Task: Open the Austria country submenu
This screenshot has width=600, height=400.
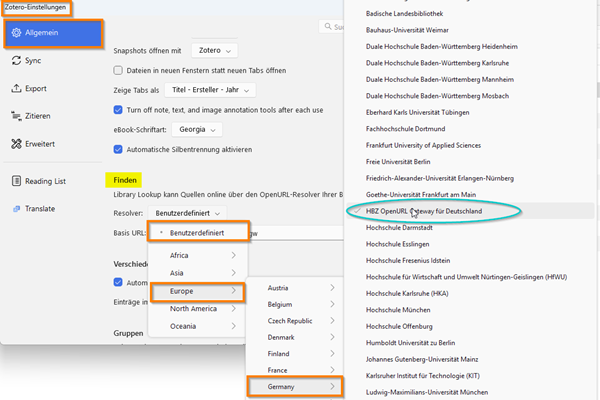Action: click(x=295, y=288)
